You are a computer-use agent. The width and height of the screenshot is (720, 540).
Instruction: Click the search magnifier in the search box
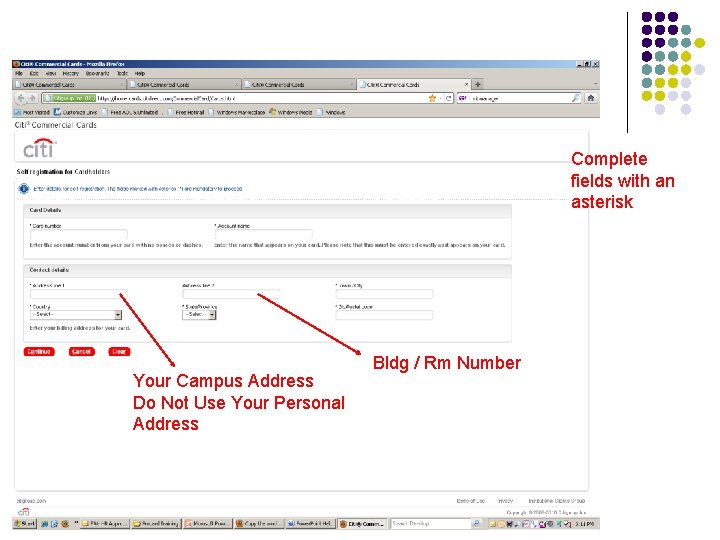575,98
